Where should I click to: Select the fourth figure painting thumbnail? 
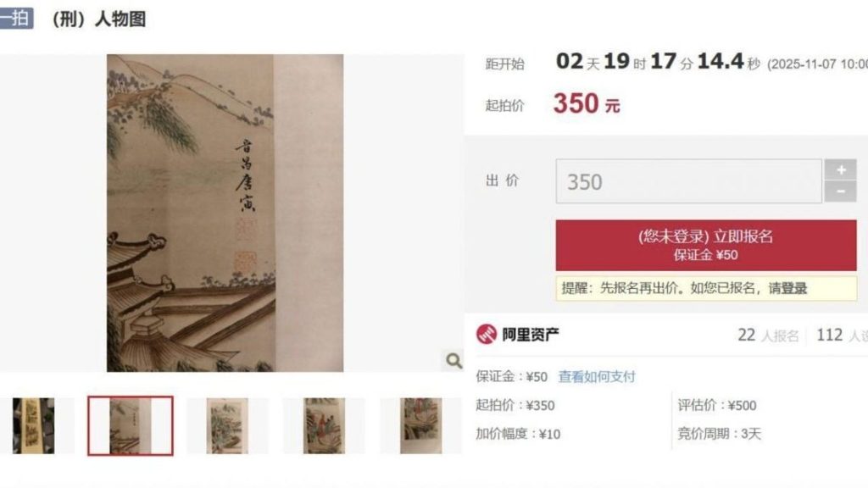(x=324, y=425)
